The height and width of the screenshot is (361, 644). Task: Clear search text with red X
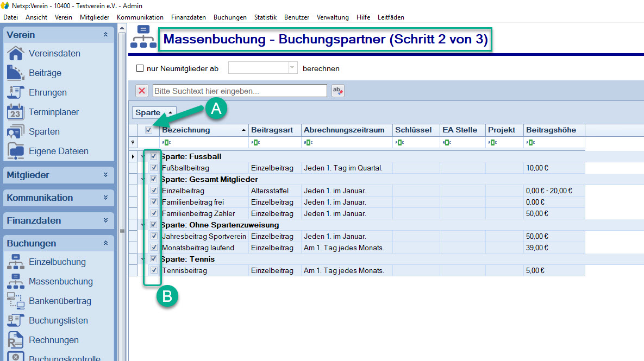point(142,91)
